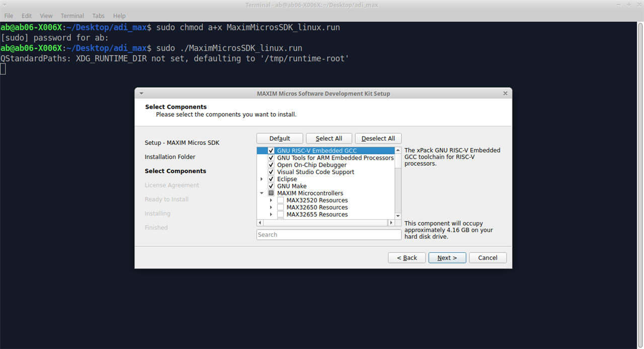Click the component list scroll-down arrow
The image size is (644, 349).
tap(398, 216)
